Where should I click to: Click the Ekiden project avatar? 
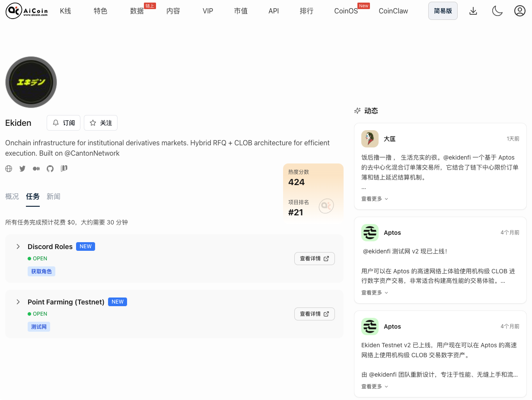tap(31, 82)
